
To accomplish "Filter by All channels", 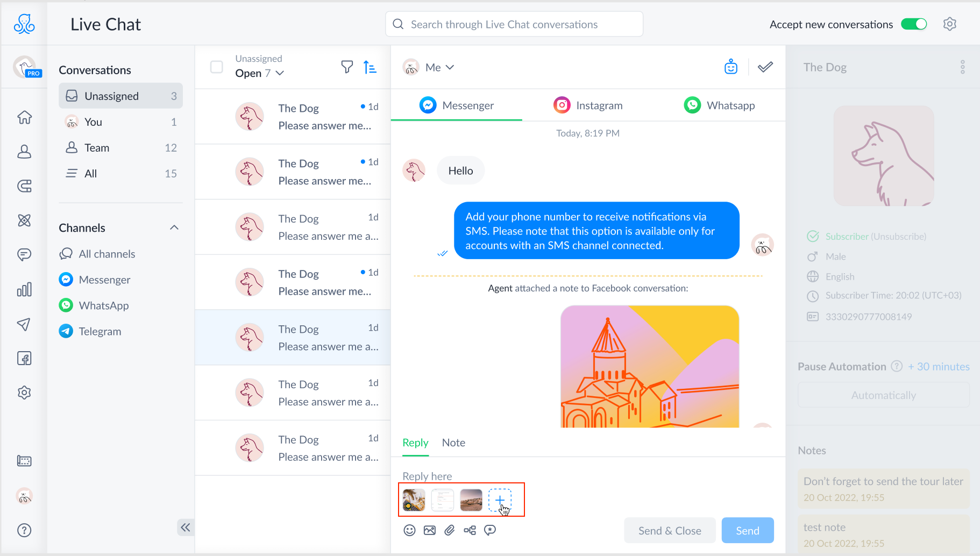I will click(x=97, y=254).
